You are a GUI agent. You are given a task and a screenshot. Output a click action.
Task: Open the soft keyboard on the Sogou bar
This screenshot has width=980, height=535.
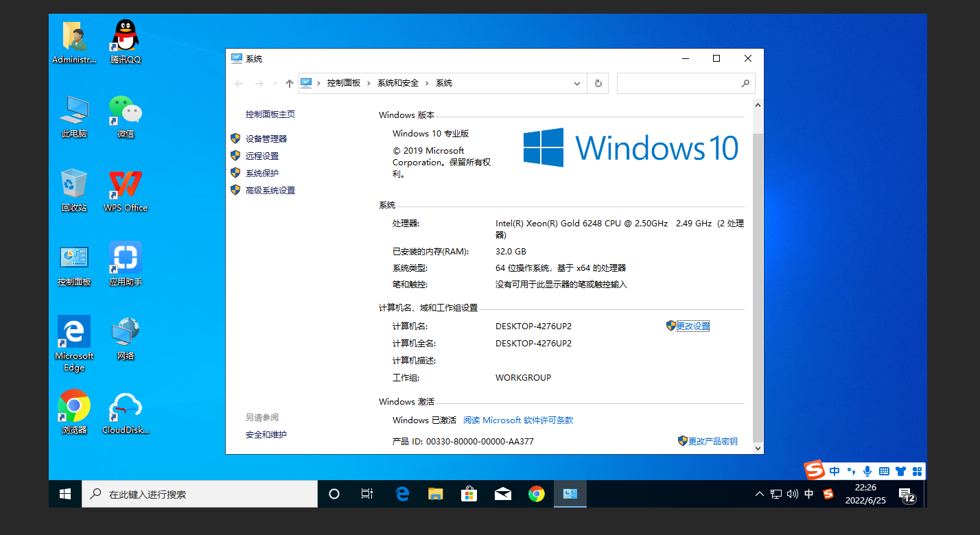(884, 471)
